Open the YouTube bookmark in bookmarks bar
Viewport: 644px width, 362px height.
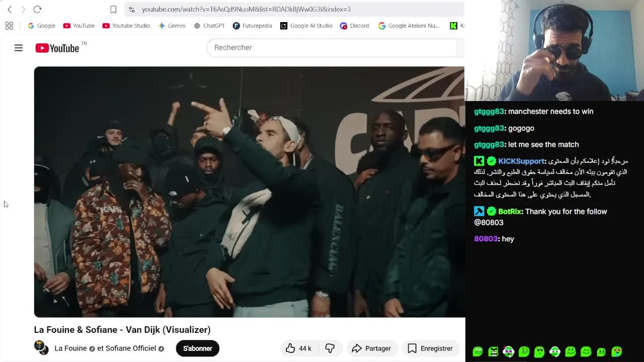pyautogui.click(x=79, y=26)
